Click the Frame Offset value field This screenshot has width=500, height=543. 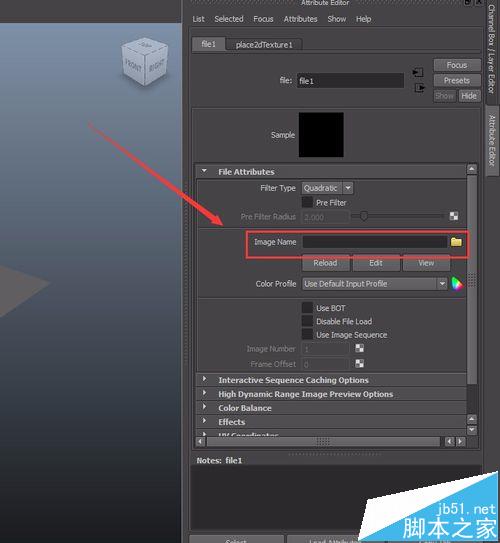[325, 364]
